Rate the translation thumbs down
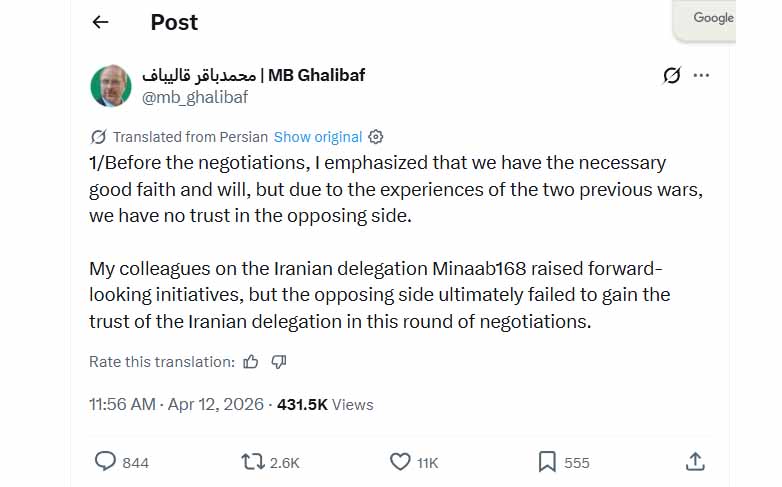The image size is (782, 487). tap(279, 362)
